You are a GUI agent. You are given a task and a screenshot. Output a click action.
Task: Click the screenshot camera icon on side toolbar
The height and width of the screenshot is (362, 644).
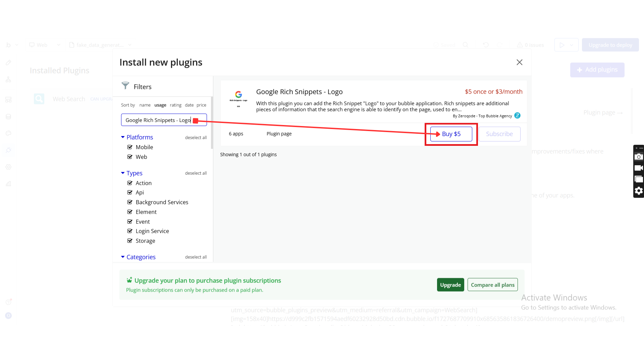click(x=639, y=157)
